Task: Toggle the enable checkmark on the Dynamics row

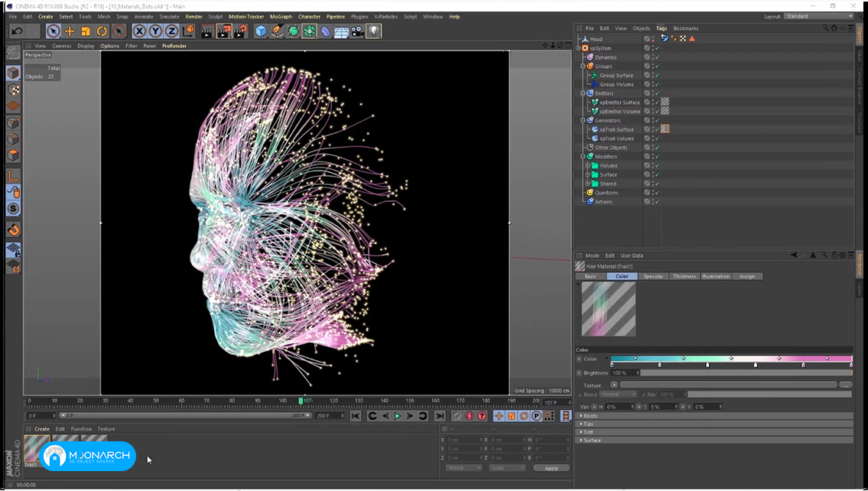Action: [657, 57]
